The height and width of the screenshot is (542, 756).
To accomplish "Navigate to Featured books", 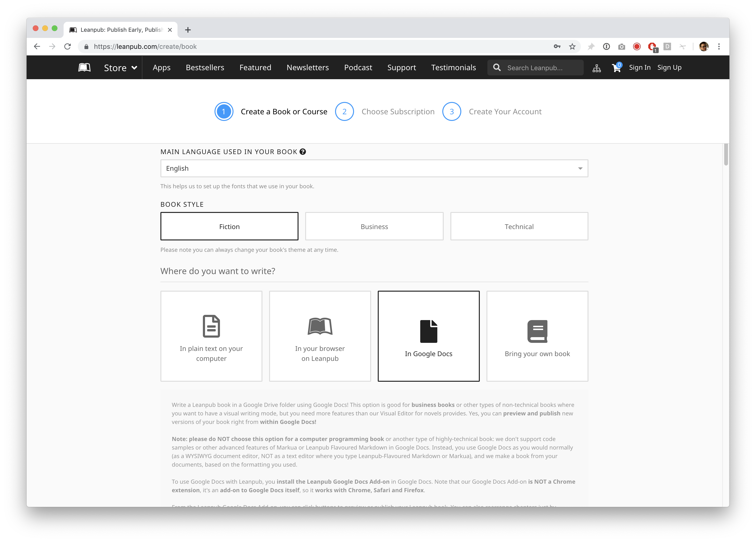I will click(x=255, y=68).
